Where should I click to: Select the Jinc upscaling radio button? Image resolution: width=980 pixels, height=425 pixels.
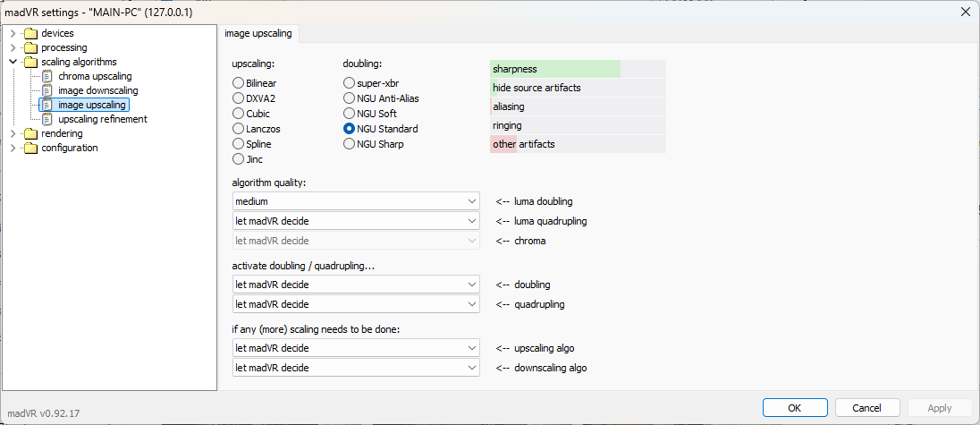[239, 159]
